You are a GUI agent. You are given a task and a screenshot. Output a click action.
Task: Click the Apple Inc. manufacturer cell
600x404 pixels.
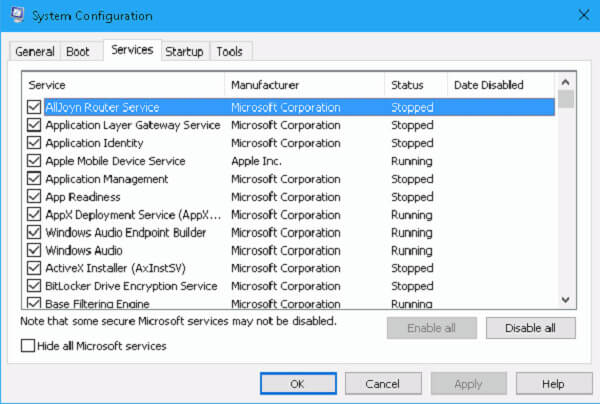click(x=256, y=161)
